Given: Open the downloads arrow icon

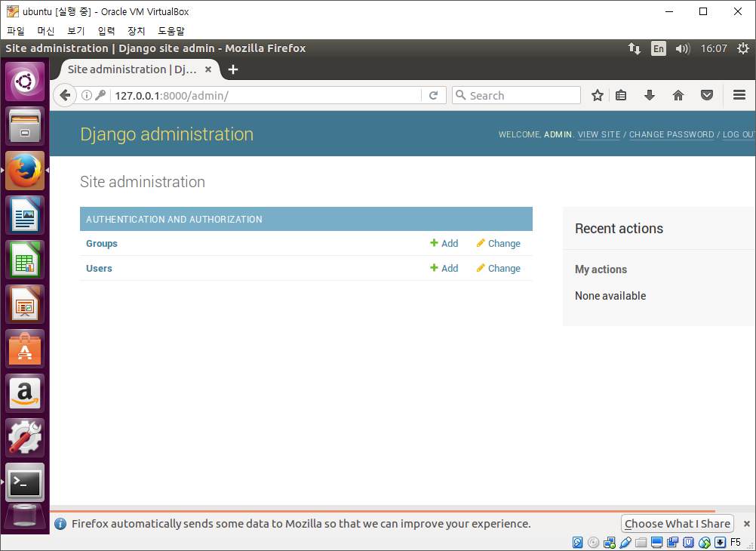Looking at the screenshot, I should point(650,96).
